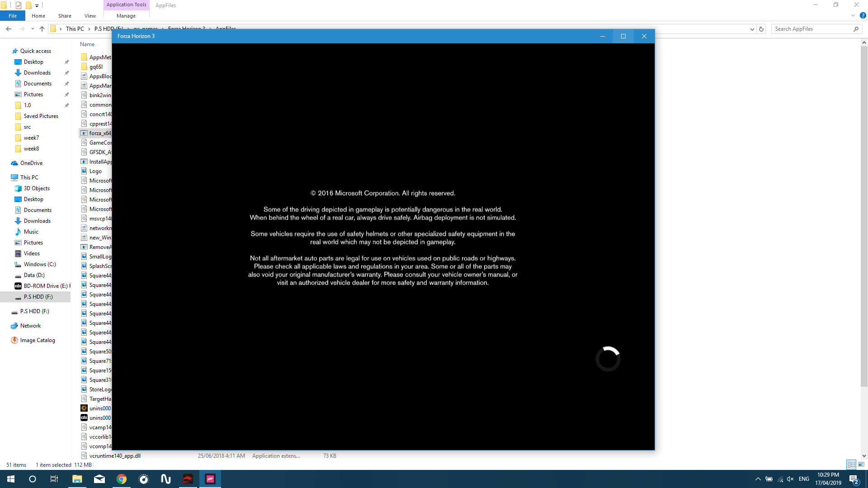Click the Manage ribbon menu item
The width and height of the screenshot is (868, 488).
click(x=126, y=15)
